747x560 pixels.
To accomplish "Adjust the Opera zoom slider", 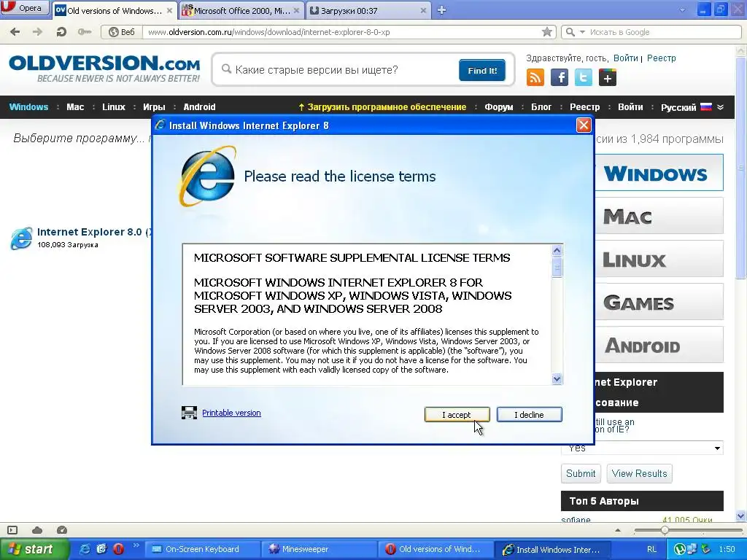I will pyautogui.click(x=664, y=530).
